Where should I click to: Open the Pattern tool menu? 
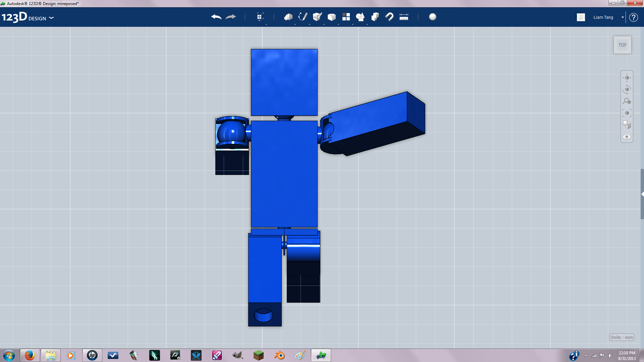346,17
